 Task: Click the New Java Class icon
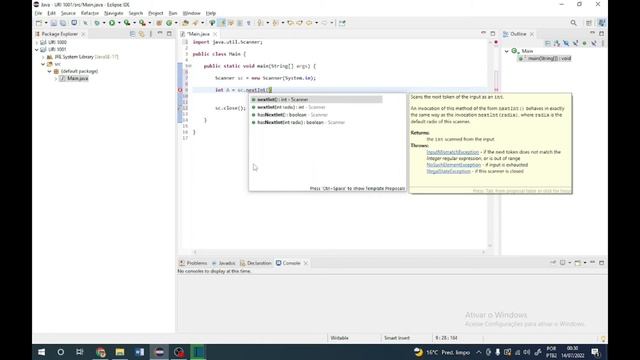pyautogui.click(x=169, y=23)
